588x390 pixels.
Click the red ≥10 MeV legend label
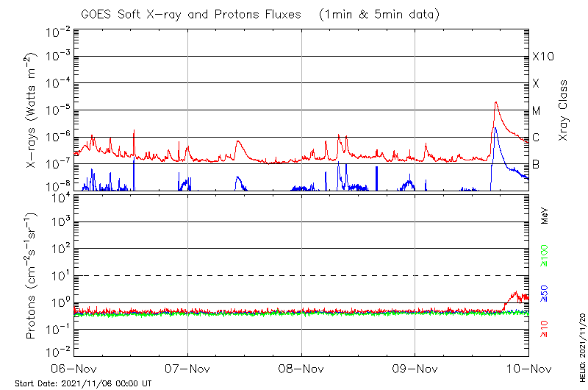[544, 328]
